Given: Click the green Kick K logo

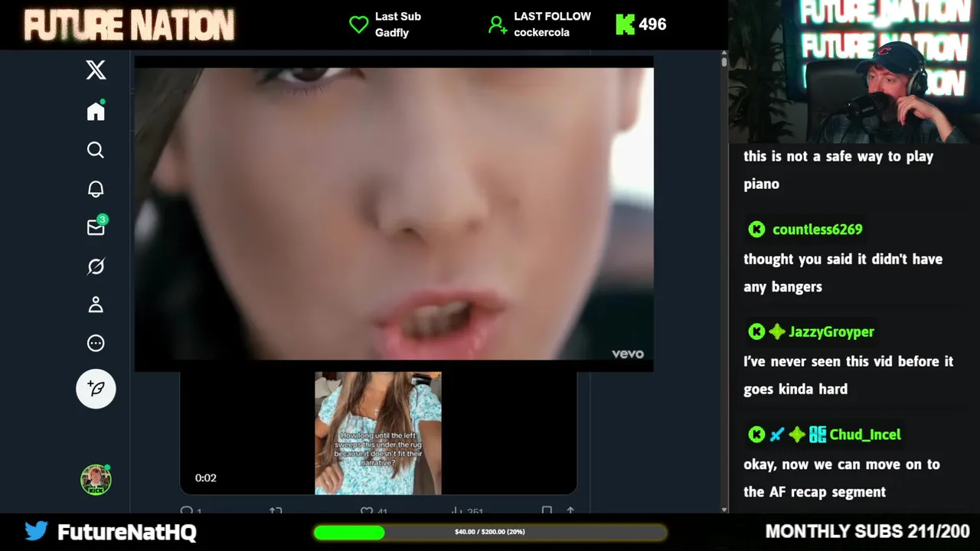Looking at the screenshot, I should 625,24.
